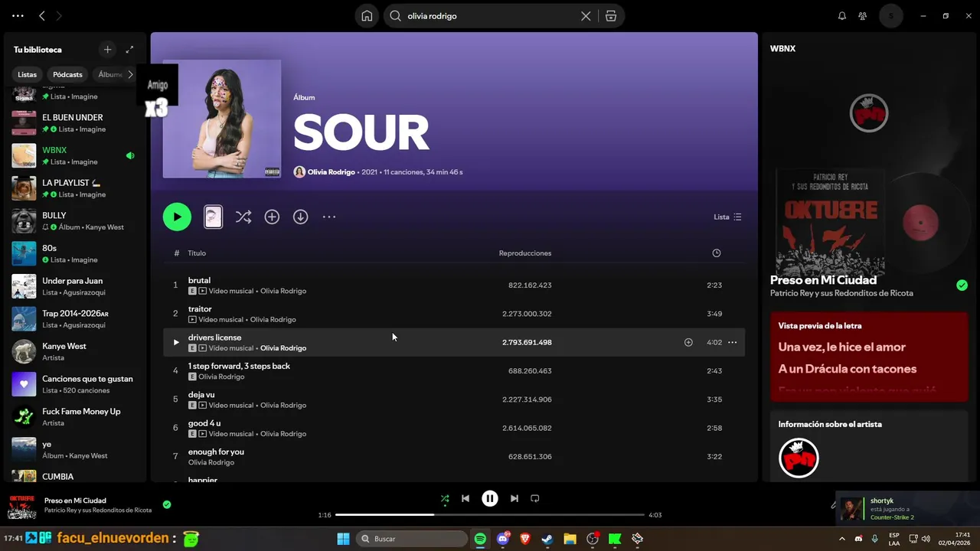
Task: Open the Vista previa de la letra card
Action: [x=869, y=357]
